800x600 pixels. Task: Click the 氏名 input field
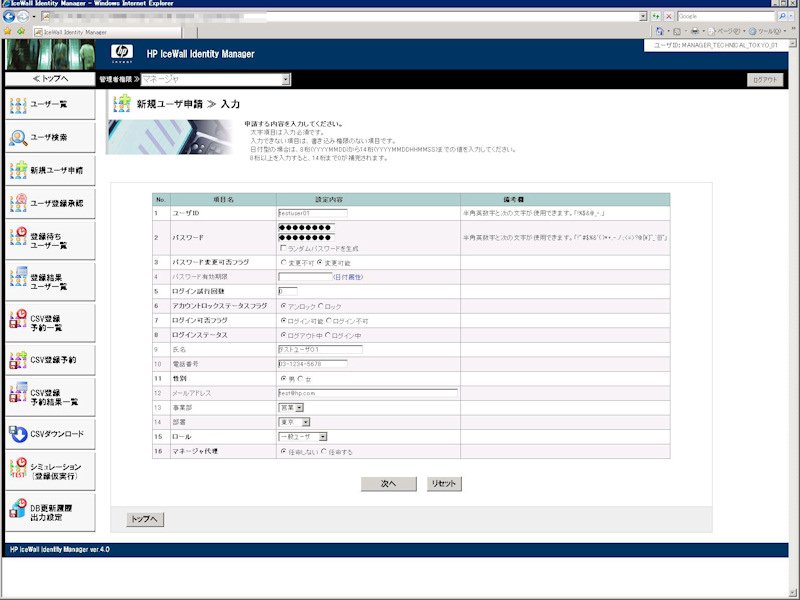[x=320, y=349]
